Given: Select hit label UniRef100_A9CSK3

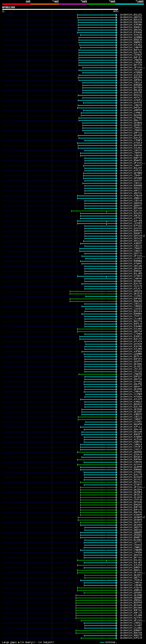Looking at the screenshot, I should coord(131,216).
